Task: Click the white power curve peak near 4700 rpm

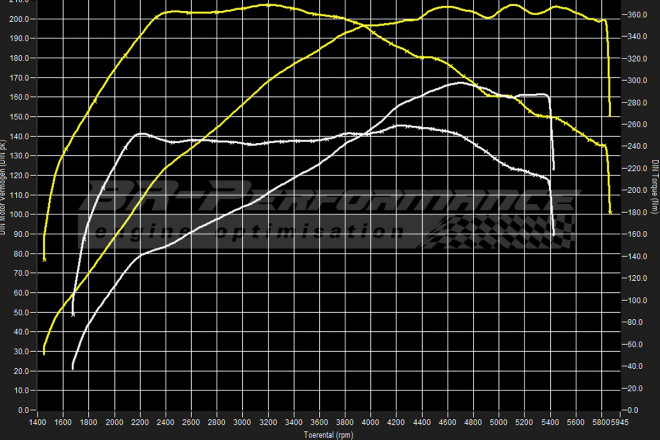Action: [x=460, y=83]
